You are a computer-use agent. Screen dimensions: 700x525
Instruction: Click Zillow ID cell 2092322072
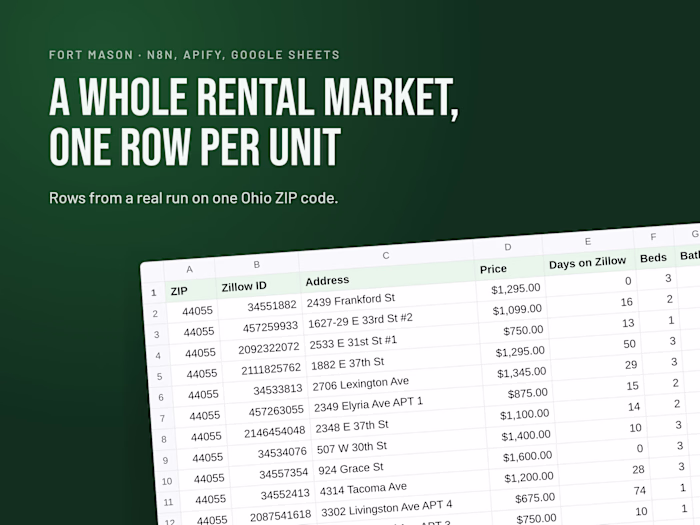(x=263, y=349)
